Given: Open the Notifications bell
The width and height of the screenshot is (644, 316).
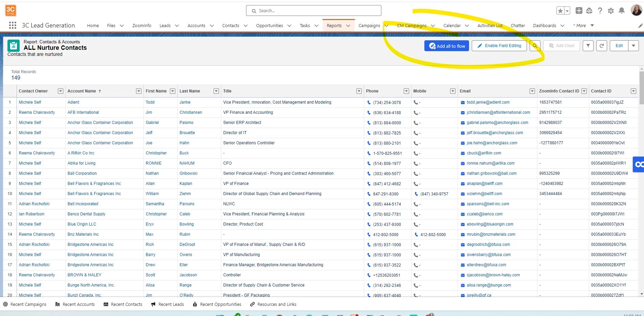Looking at the screenshot, I should pyautogui.click(x=622, y=11).
